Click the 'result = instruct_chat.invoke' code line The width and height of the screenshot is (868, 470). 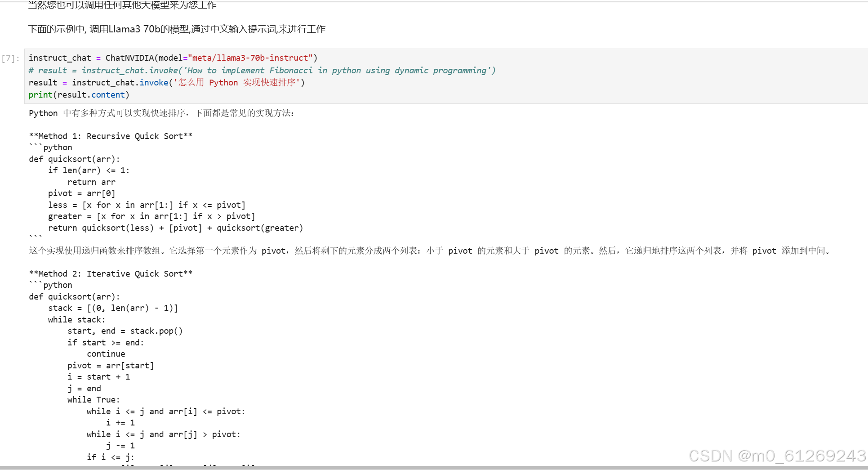coord(167,83)
